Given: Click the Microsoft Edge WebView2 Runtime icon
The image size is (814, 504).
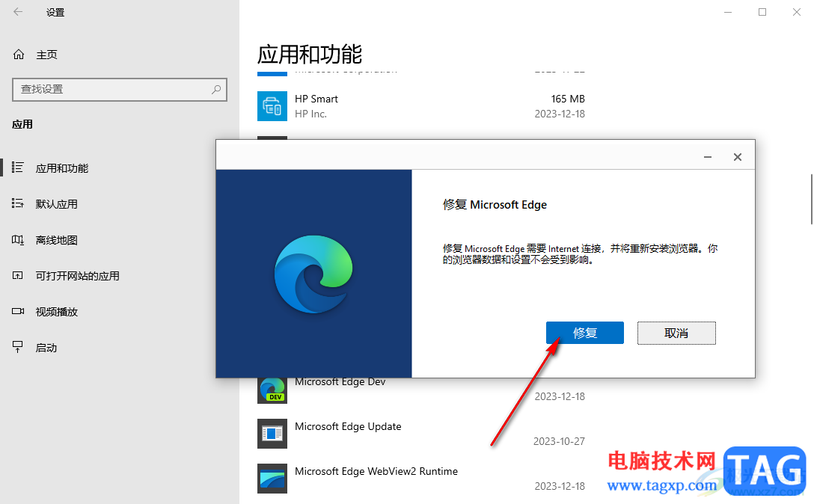Looking at the screenshot, I should [272, 478].
